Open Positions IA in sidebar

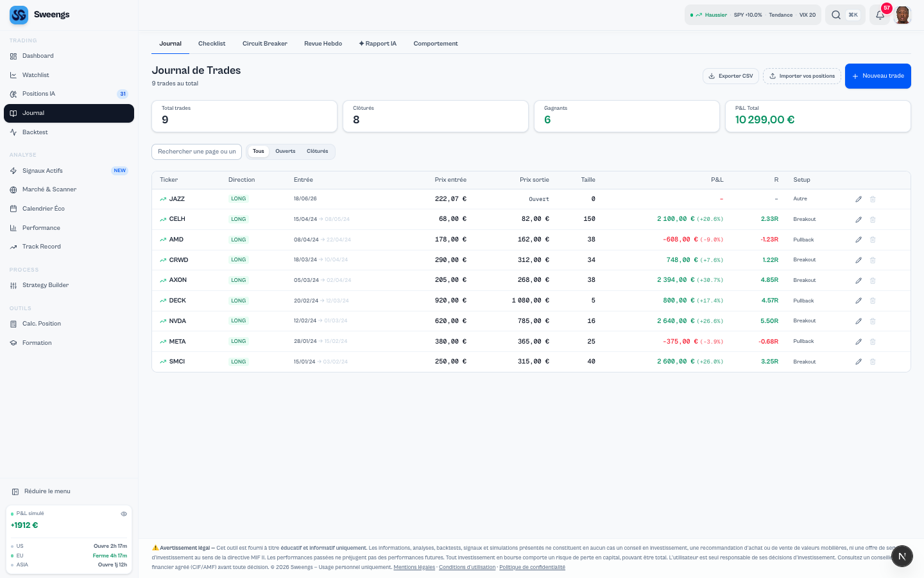(69, 94)
